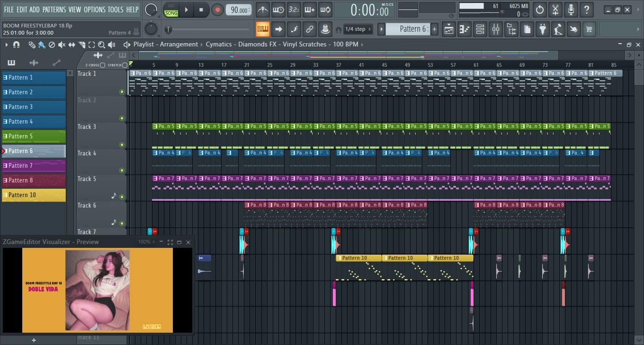Open the Channel rack view icon

pos(480,29)
